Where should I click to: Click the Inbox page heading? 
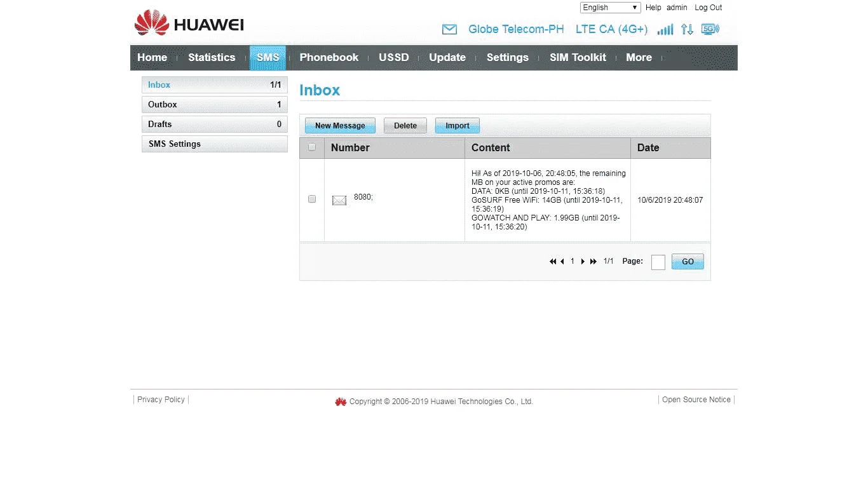[320, 90]
